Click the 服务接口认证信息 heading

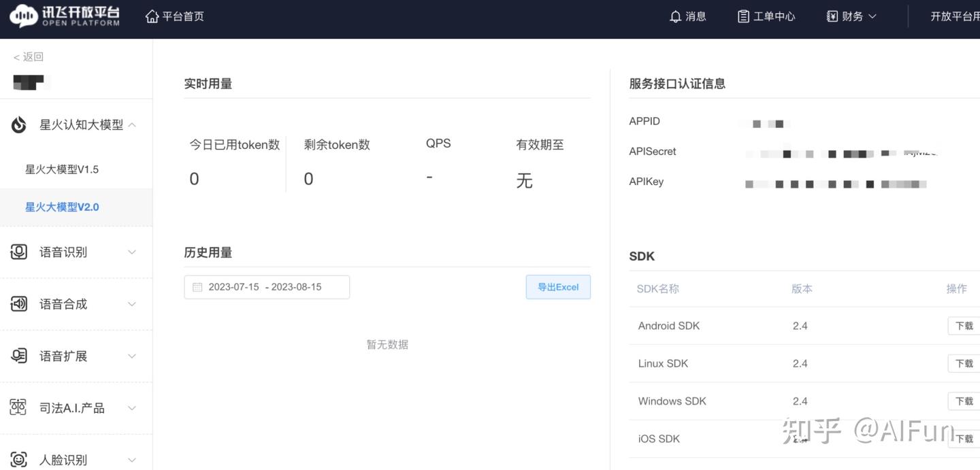(x=677, y=84)
